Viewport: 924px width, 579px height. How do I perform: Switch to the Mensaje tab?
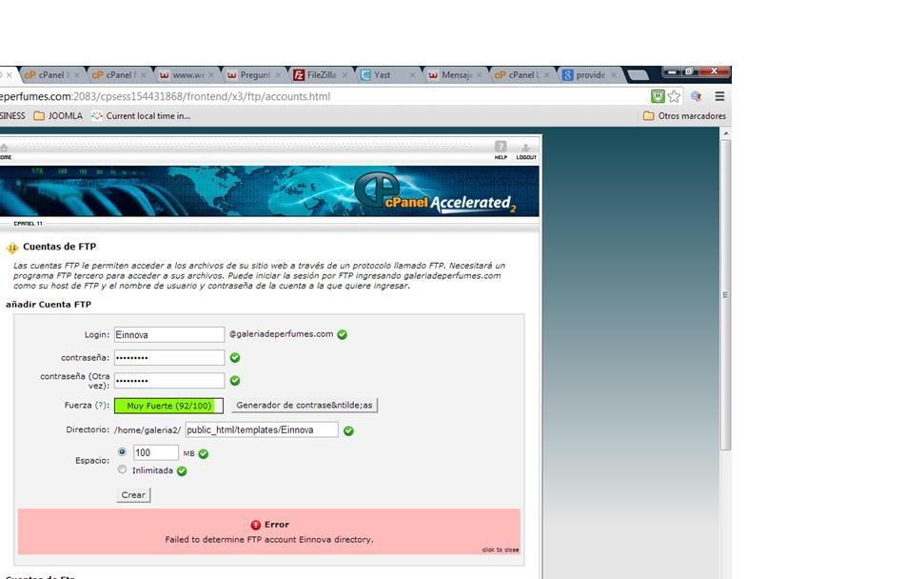[456, 75]
